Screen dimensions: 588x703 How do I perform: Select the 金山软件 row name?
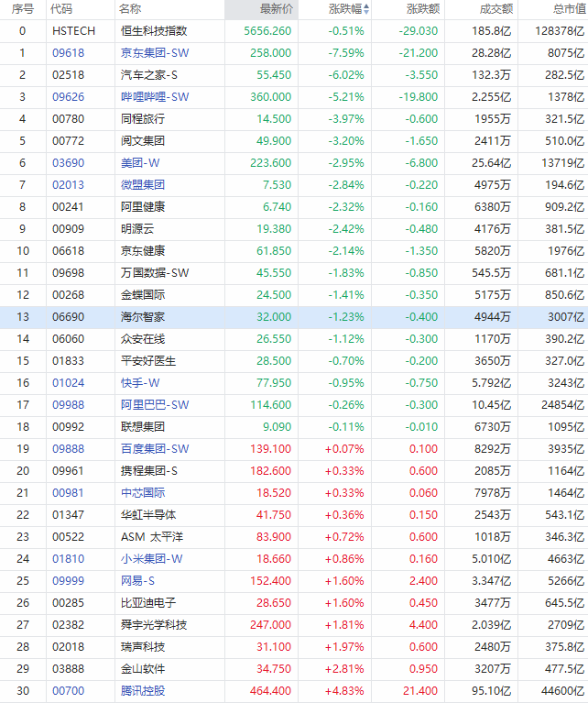coord(143,668)
